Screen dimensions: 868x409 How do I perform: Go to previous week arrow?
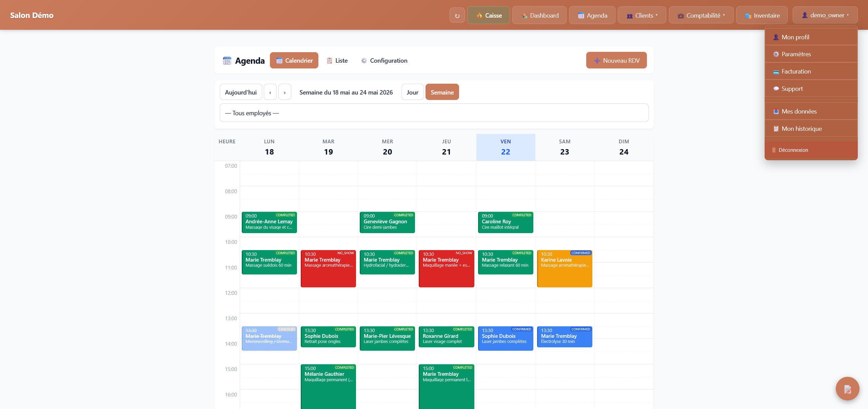[x=270, y=92]
